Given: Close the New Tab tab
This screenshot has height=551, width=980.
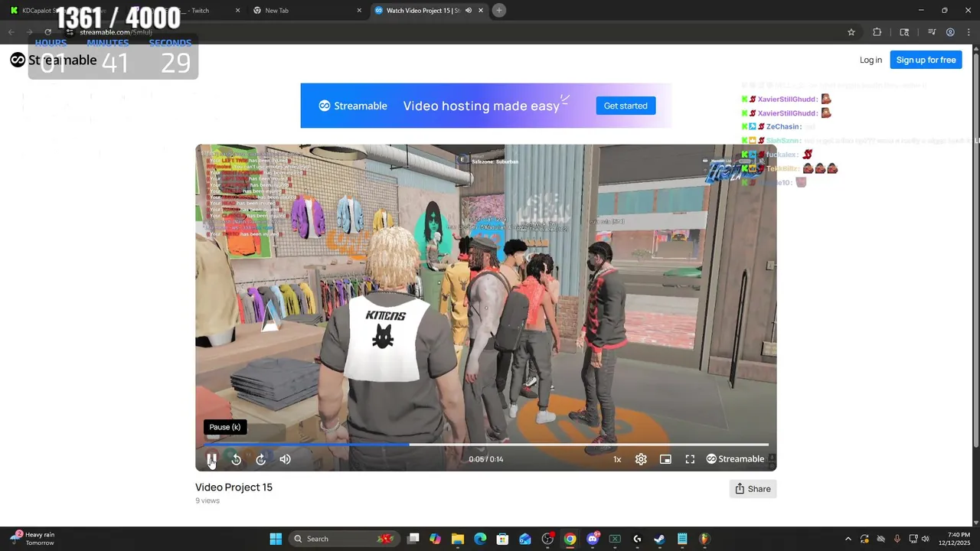Looking at the screenshot, I should coord(359,11).
